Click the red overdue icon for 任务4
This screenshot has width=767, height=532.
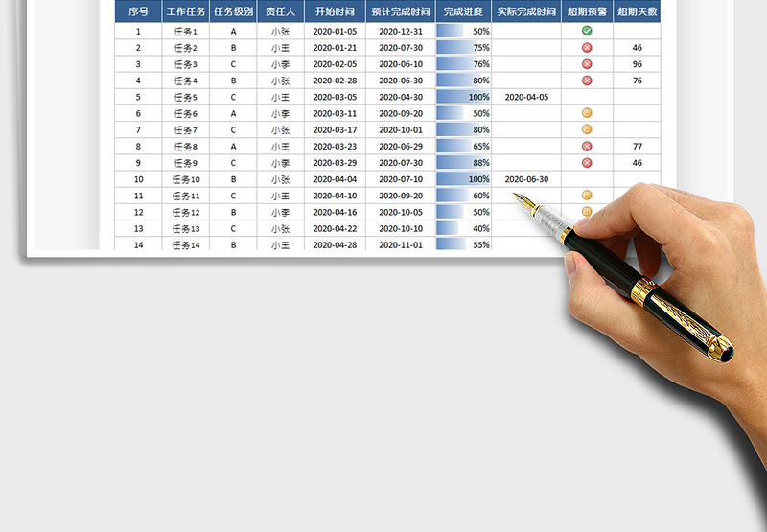[x=587, y=81]
